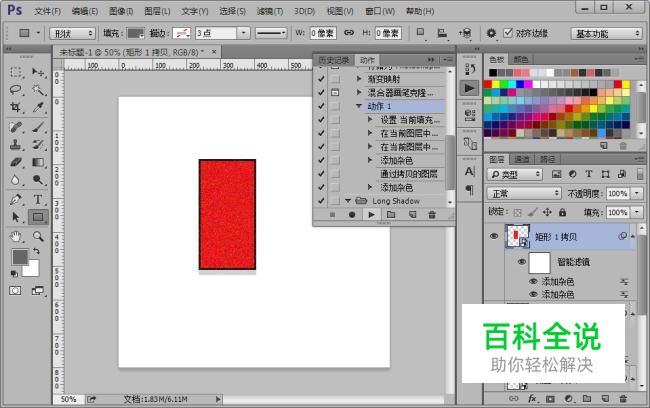Select the Type tool
Screen dimensions: 650x408
pyautogui.click(x=39, y=199)
